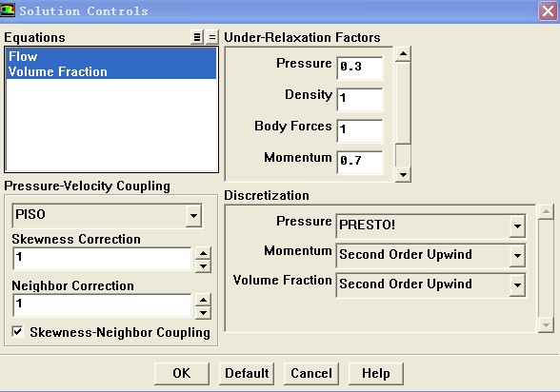Decrease Skewness Correction value
Viewport: 560px width, 392px height.
tap(203, 266)
